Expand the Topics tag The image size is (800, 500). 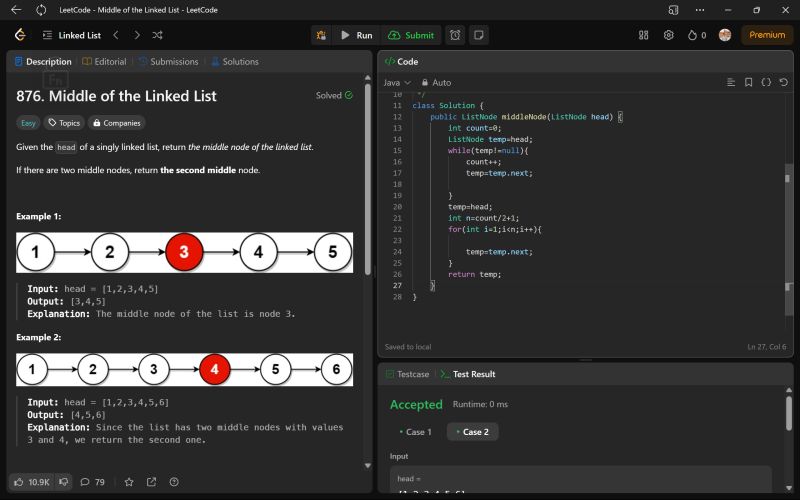[x=63, y=123]
